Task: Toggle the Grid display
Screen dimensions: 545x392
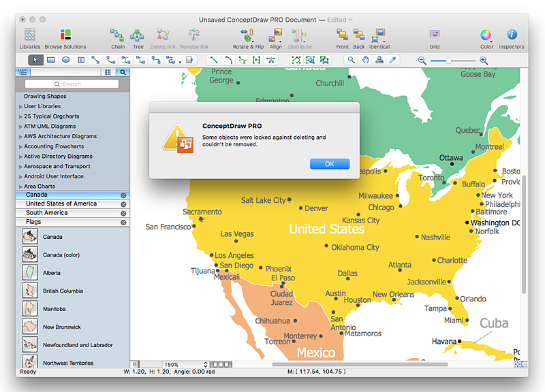Action: [435, 39]
